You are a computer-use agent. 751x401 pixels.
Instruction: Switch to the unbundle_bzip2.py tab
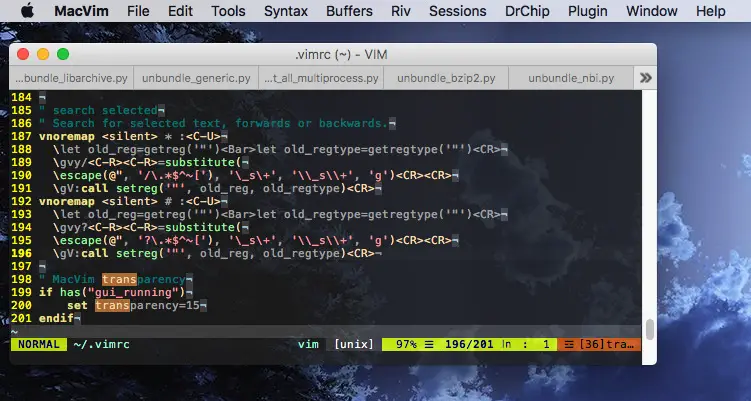click(x=446, y=78)
